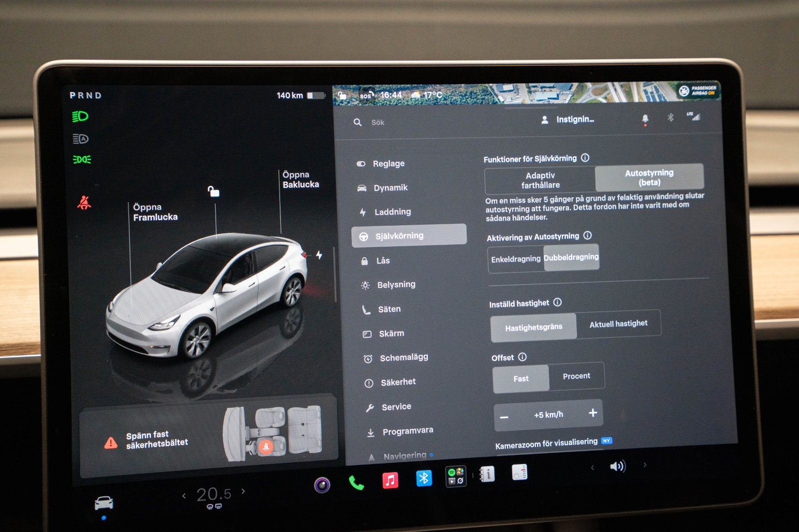Choose Dubbeldragning activation
Viewport: 799px width, 532px height.
(x=571, y=257)
